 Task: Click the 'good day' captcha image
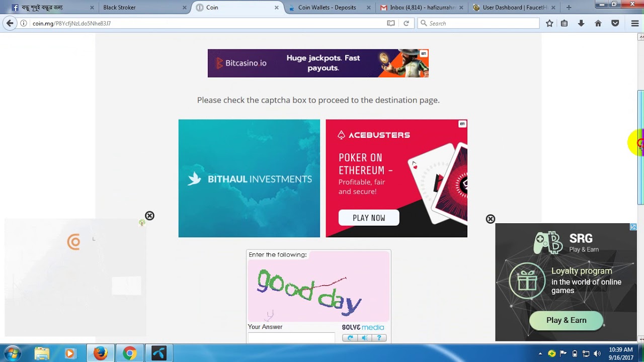[x=318, y=287]
